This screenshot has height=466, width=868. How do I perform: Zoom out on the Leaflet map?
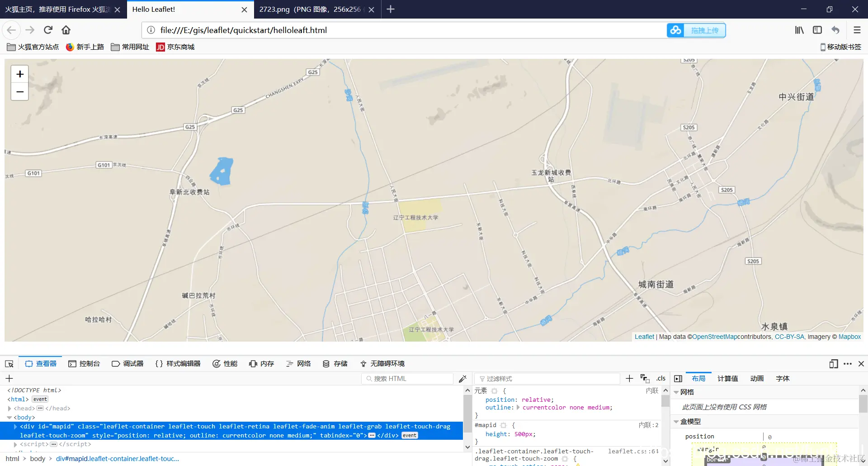tap(20, 92)
